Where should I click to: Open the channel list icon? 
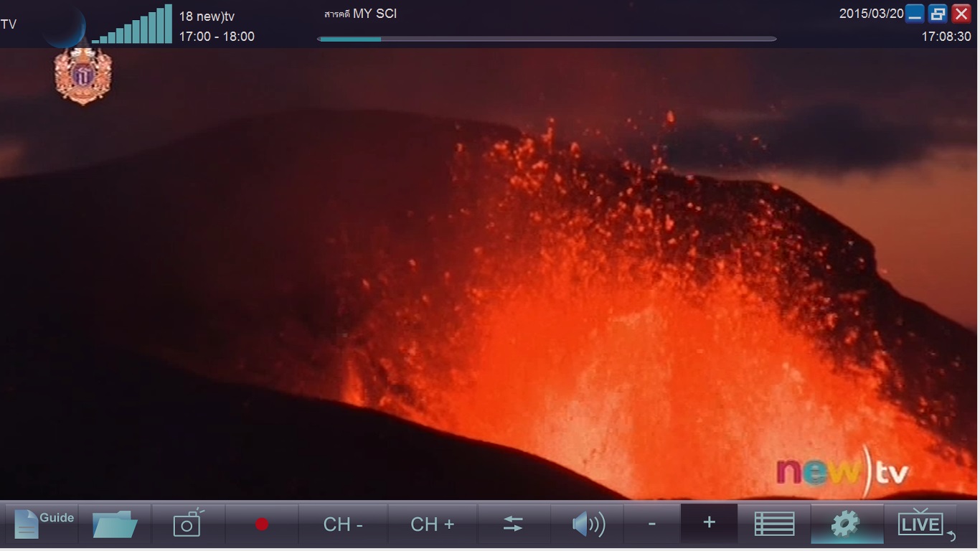click(x=774, y=524)
